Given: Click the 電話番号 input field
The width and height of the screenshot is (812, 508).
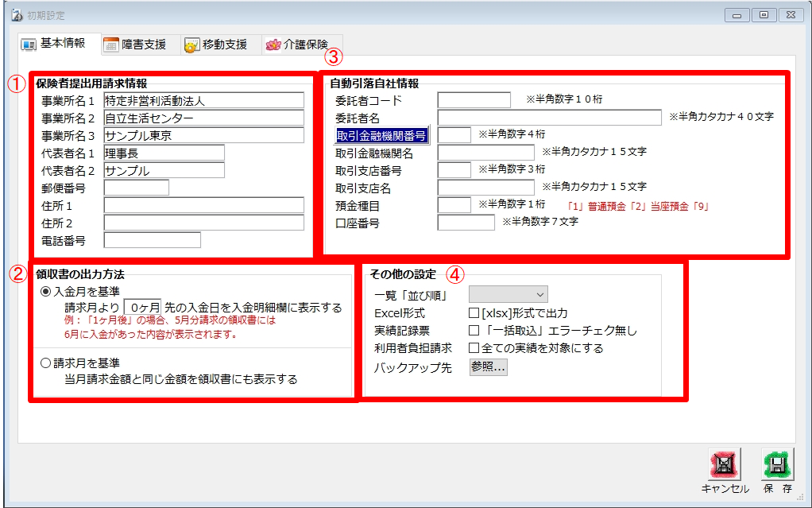Looking at the screenshot, I should click(x=152, y=240).
